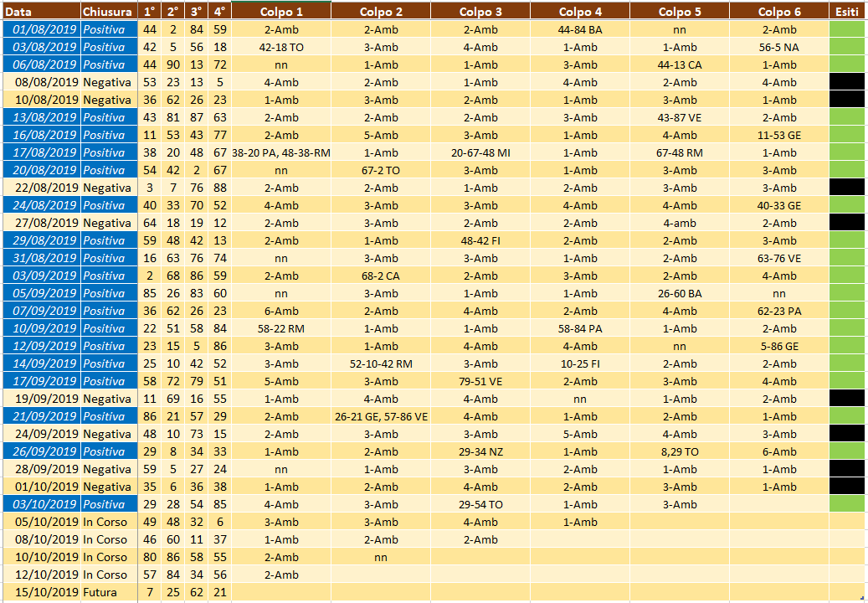868x603 pixels.
Task: Select cell 38-20 PA, 48-38-RM
Action: [x=281, y=152]
